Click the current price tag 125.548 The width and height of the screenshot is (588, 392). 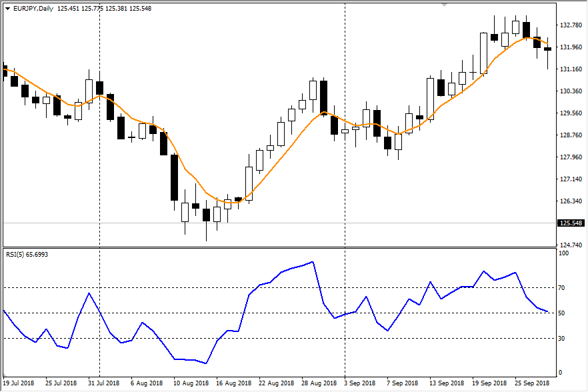click(571, 223)
